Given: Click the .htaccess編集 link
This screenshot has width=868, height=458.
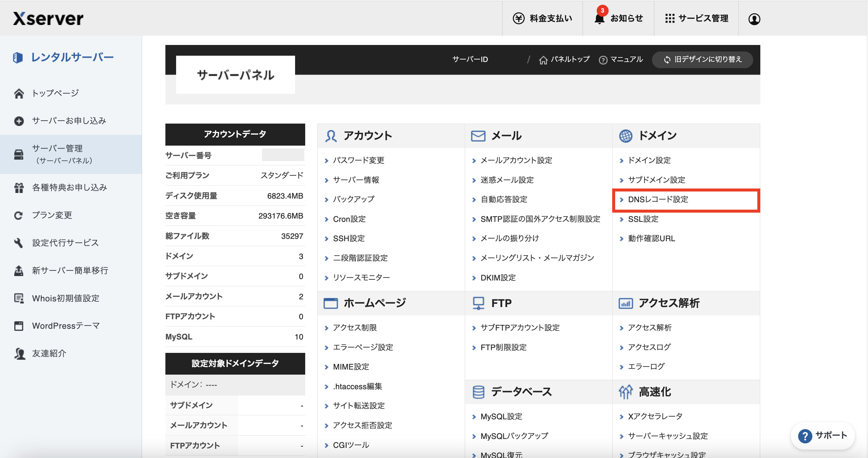Looking at the screenshot, I should tap(357, 386).
